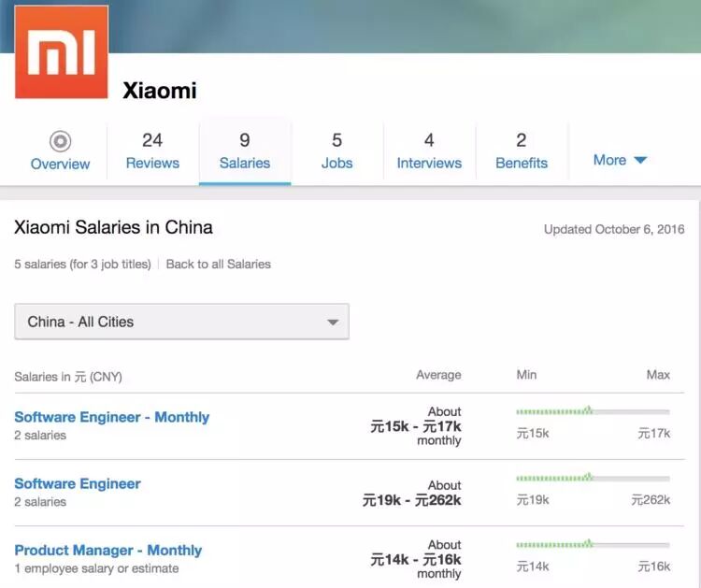Click Back to all Salaries link
Screen dimensions: 701x588
218,264
